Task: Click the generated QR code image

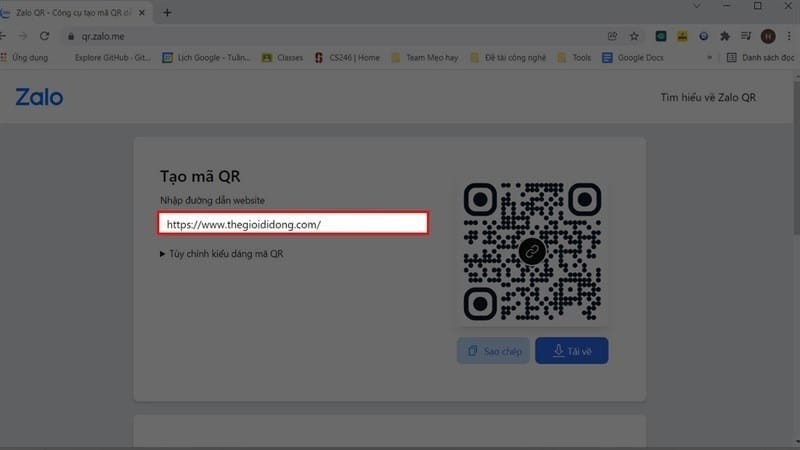Action: (532, 252)
